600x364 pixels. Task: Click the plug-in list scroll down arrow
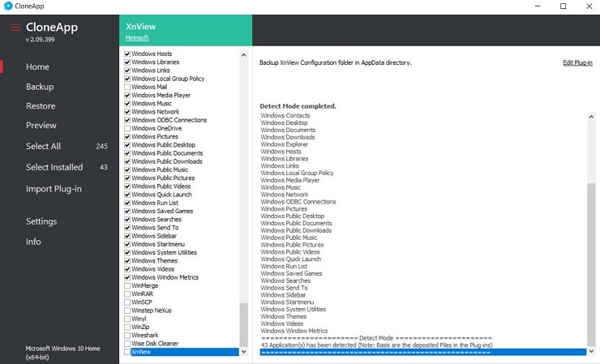click(243, 351)
